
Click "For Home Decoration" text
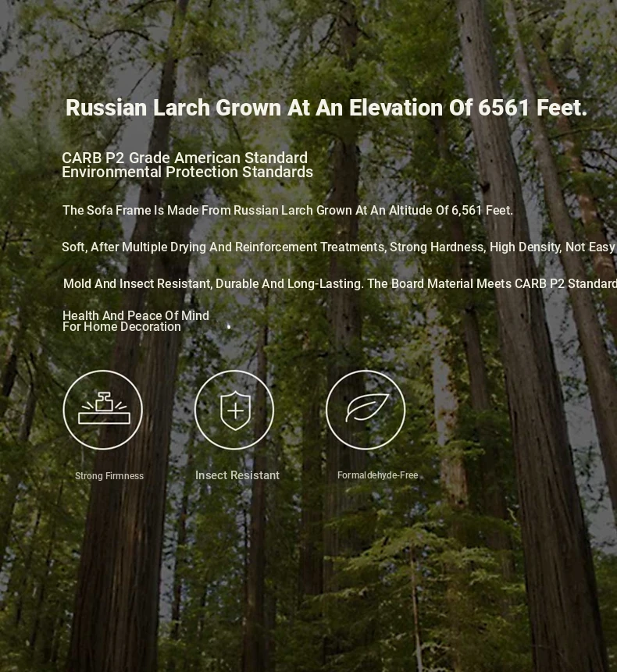(122, 326)
